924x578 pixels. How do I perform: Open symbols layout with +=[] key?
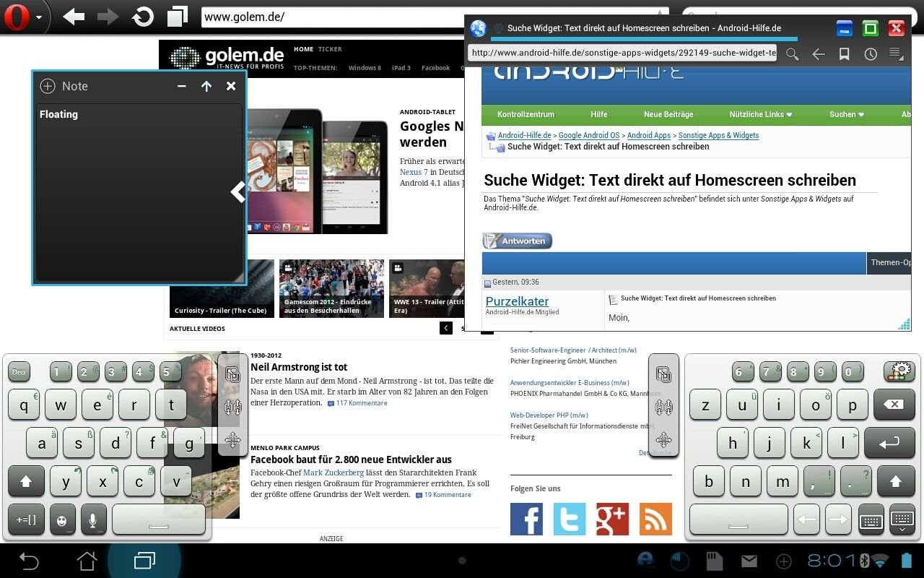tap(26, 519)
